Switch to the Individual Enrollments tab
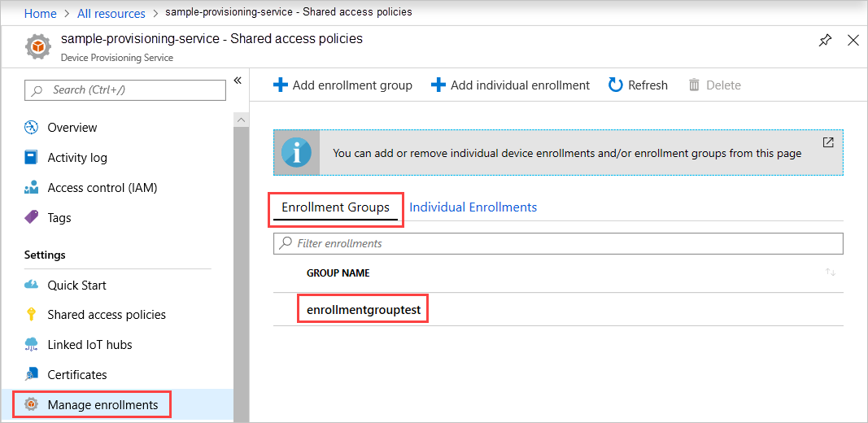This screenshot has height=423, width=868. (x=473, y=207)
